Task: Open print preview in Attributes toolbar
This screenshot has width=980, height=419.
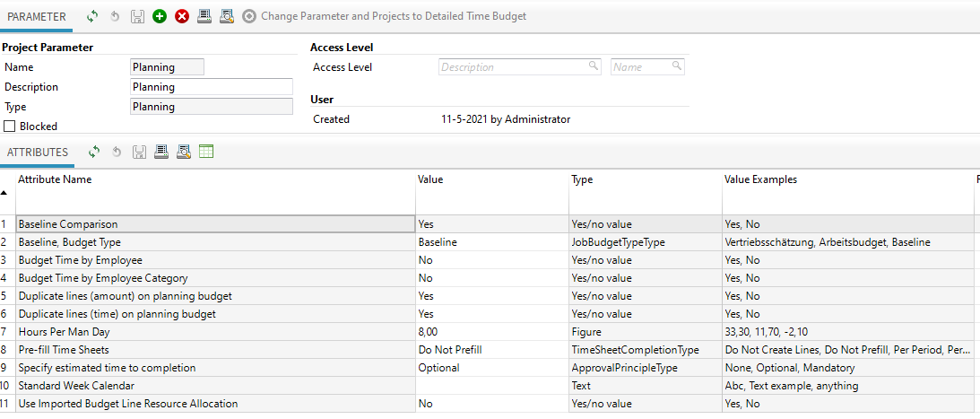Action: (184, 152)
